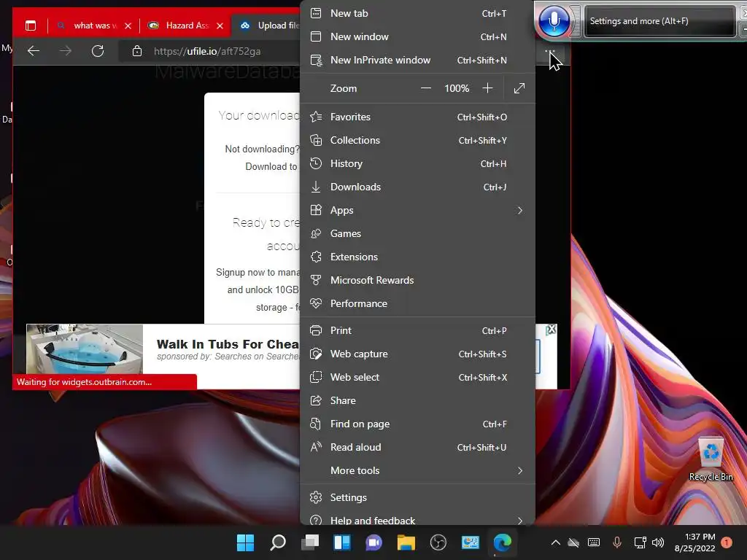Click the Extensions puzzle icon
Screen dimensions: 747x560
316,257
